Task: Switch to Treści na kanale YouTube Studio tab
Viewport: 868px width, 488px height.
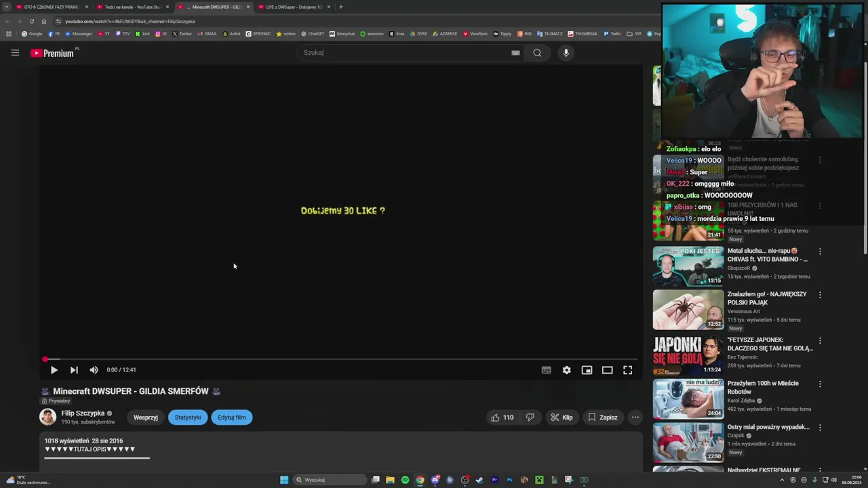Action: tap(132, 7)
